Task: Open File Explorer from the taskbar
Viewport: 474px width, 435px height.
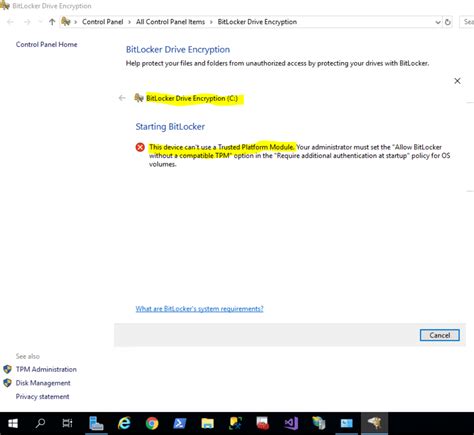Action: pos(207,423)
